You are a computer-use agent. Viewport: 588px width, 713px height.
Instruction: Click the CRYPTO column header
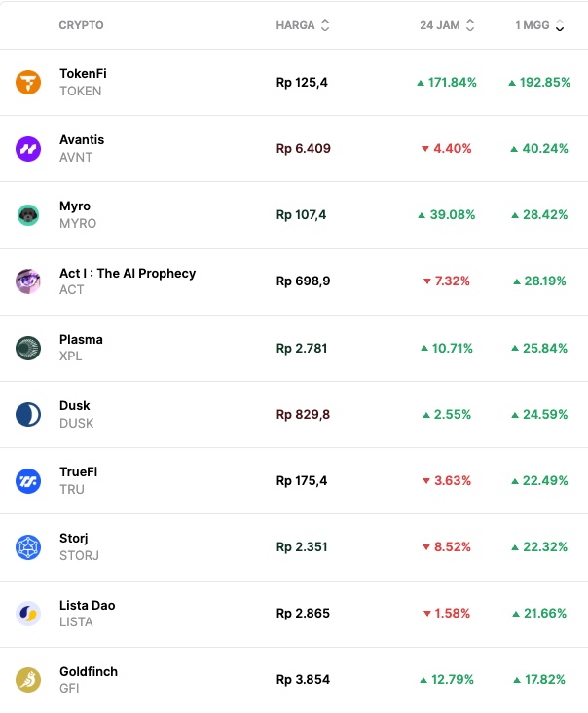pyautogui.click(x=81, y=25)
